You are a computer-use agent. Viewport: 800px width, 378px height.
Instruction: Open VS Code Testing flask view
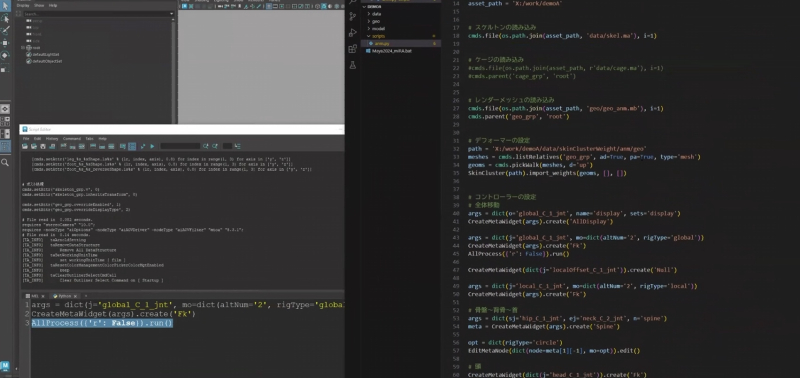tap(353, 65)
